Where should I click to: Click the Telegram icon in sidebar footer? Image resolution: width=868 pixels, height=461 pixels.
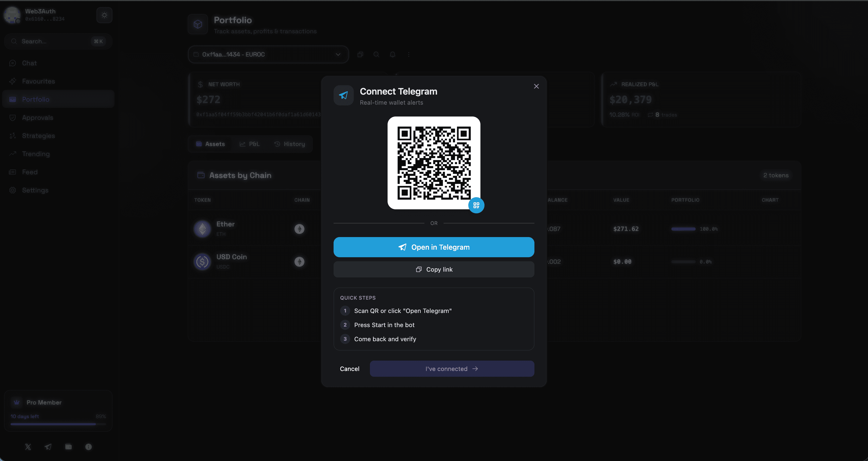pyautogui.click(x=48, y=447)
